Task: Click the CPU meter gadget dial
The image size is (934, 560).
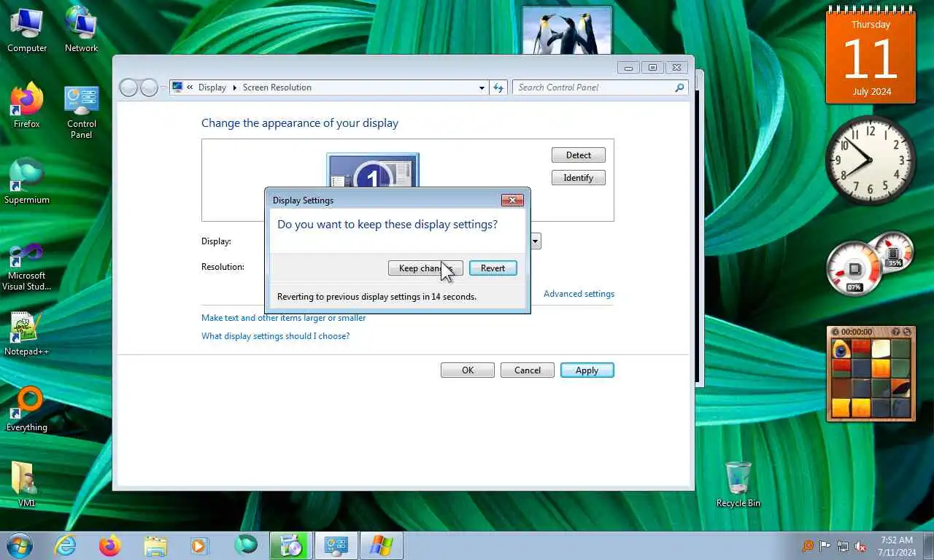Action: (854, 268)
